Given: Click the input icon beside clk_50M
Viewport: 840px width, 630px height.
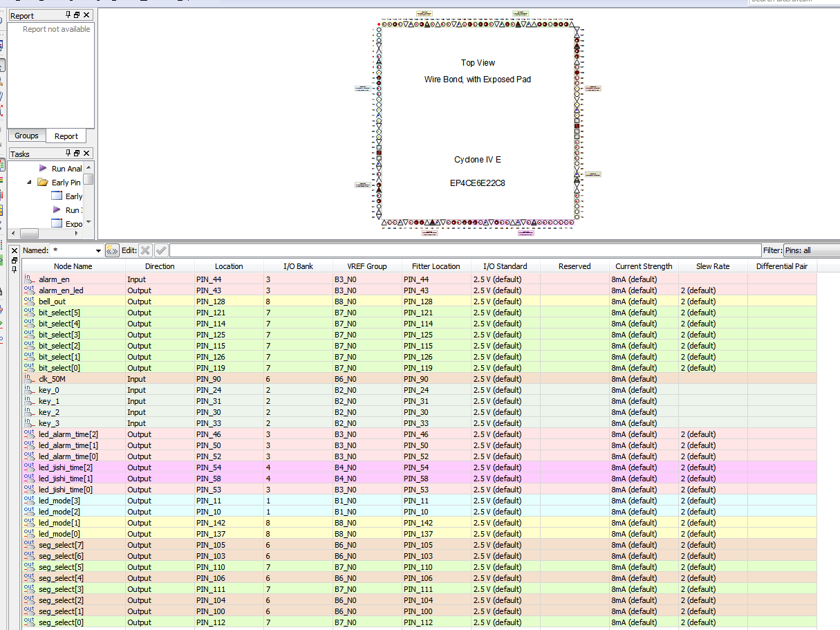Looking at the screenshot, I should coord(28,378).
